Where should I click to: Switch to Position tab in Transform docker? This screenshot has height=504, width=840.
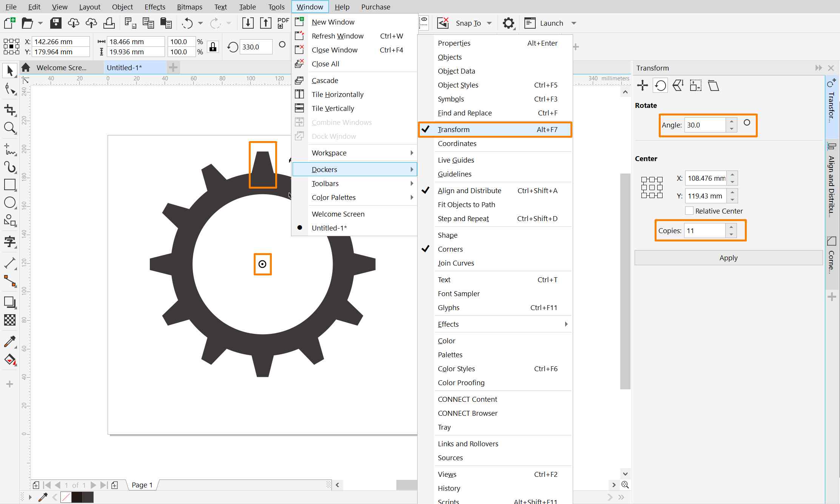click(x=642, y=86)
